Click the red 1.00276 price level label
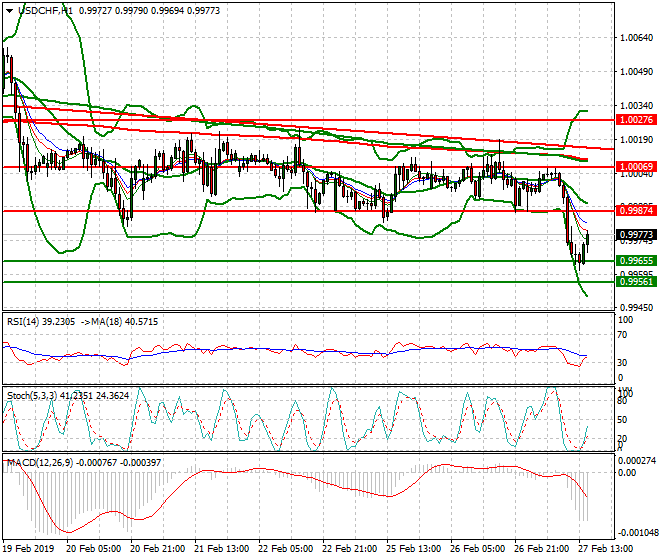Viewport: 660px width, 560px height. 636,120
